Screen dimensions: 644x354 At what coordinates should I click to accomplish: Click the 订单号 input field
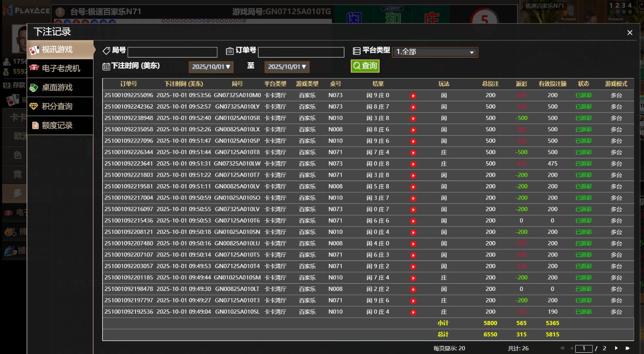(x=301, y=52)
